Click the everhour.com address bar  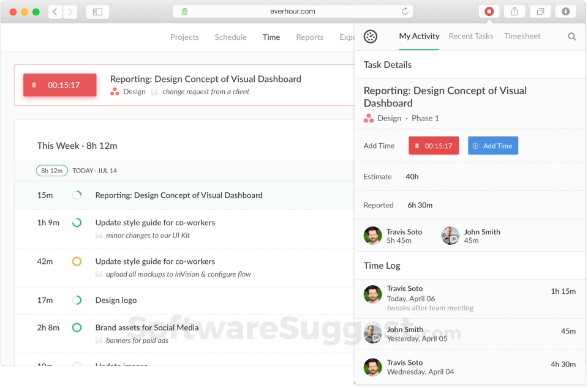[293, 11]
